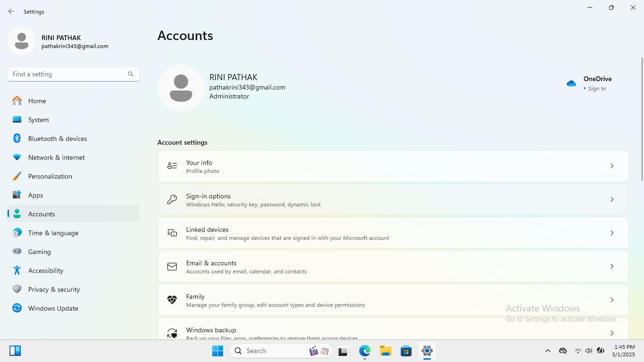Screen dimensions: 644x362
Task: Click the battery icon in the system tray
Action: (600, 351)
